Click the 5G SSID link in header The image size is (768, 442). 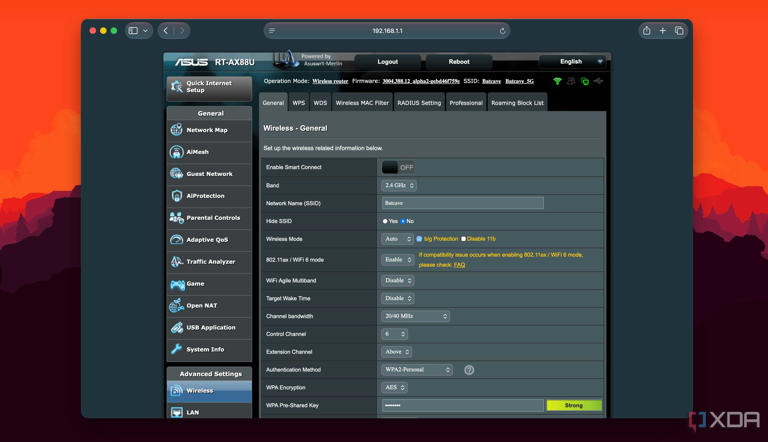pos(520,81)
